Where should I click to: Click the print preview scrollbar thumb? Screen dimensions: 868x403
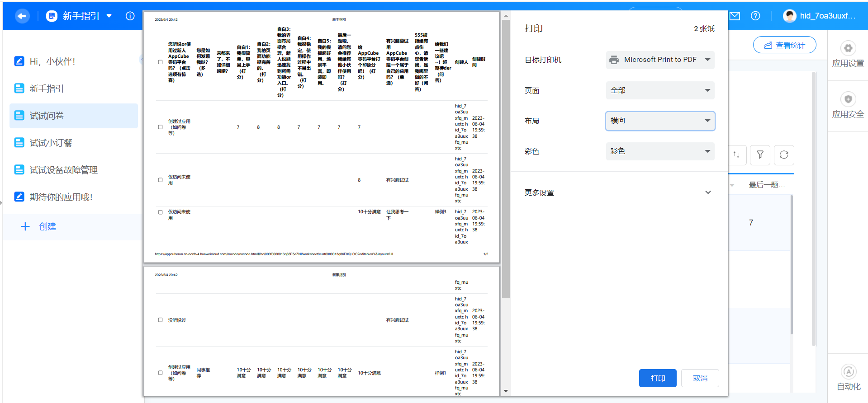pos(506,158)
